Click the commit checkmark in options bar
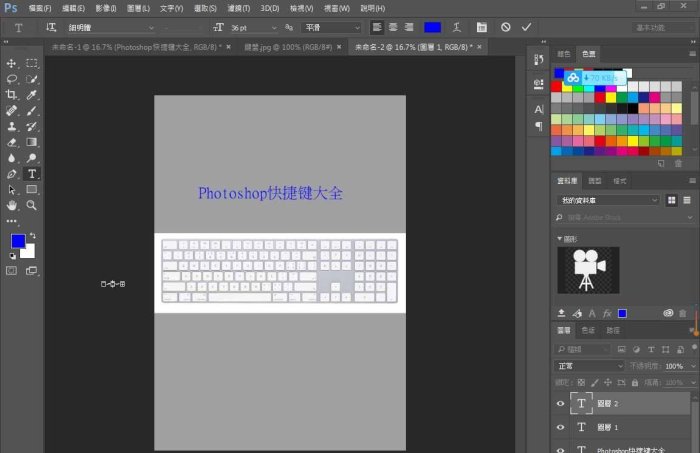700x453 pixels. [x=528, y=27]
